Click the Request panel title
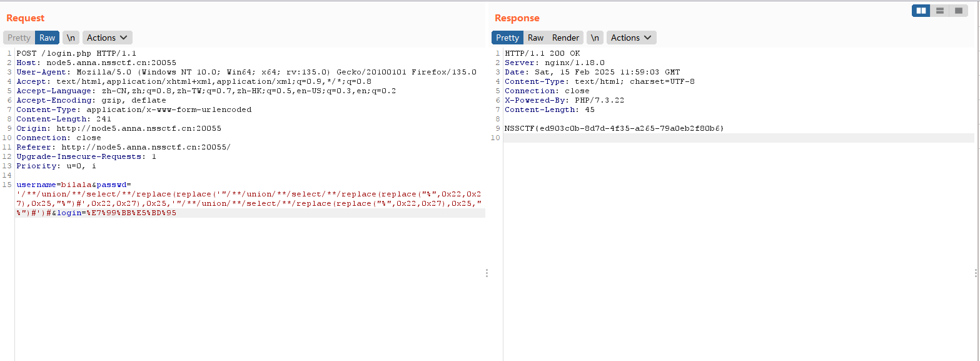 pyautogui.click(x=26, y=18)
